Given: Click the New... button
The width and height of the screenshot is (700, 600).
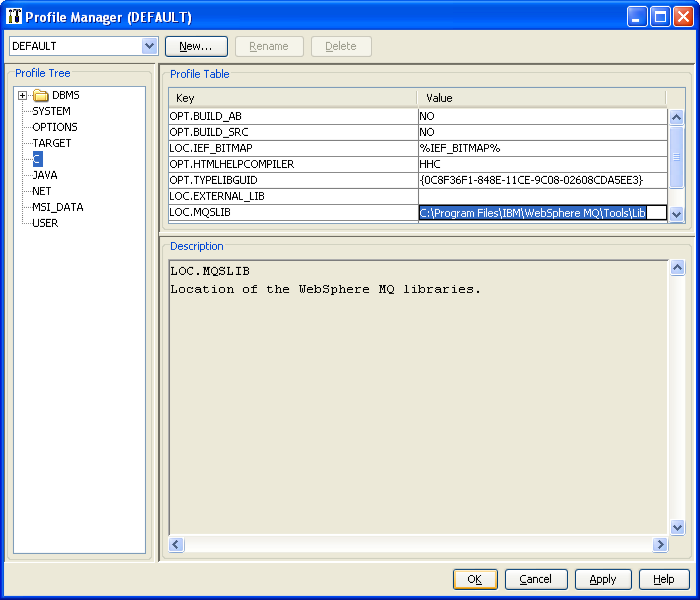Looking at the screenshot, I should pyautogui.click(x=196, y=46).
